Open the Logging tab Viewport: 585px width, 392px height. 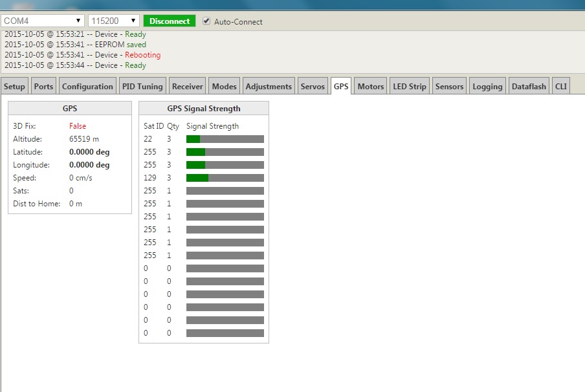pyautogui.click(x=487, y=87)
